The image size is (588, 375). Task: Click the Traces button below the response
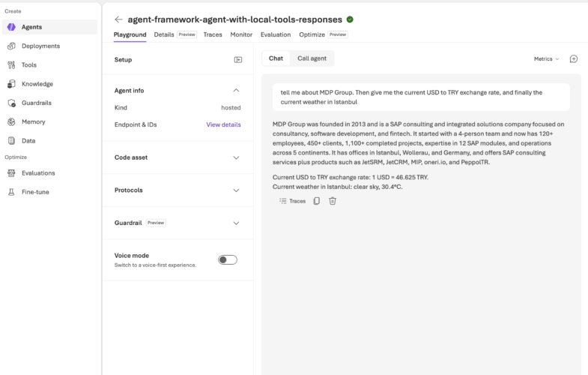(x=292, y=201)
